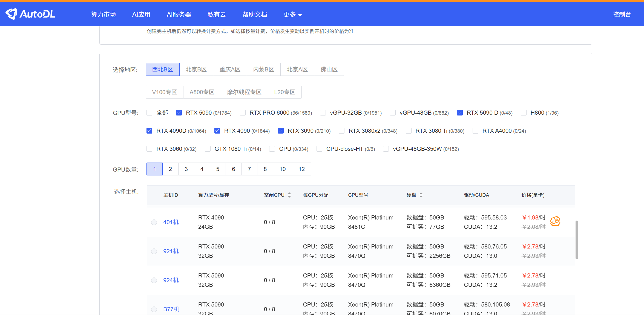Viewport: 644px width, 315px height.
Task: Open AI服务器 in the top navigation
Action: (179, 15)
